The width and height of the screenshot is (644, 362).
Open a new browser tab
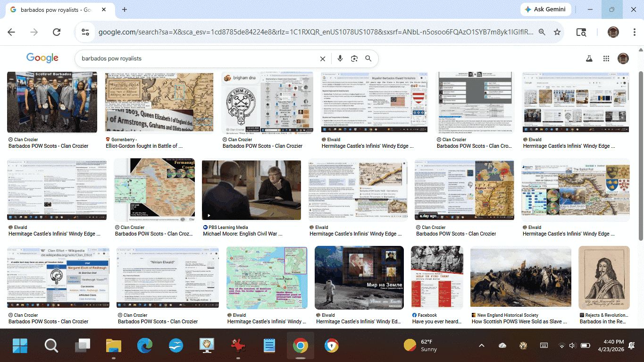pos(125,9)
